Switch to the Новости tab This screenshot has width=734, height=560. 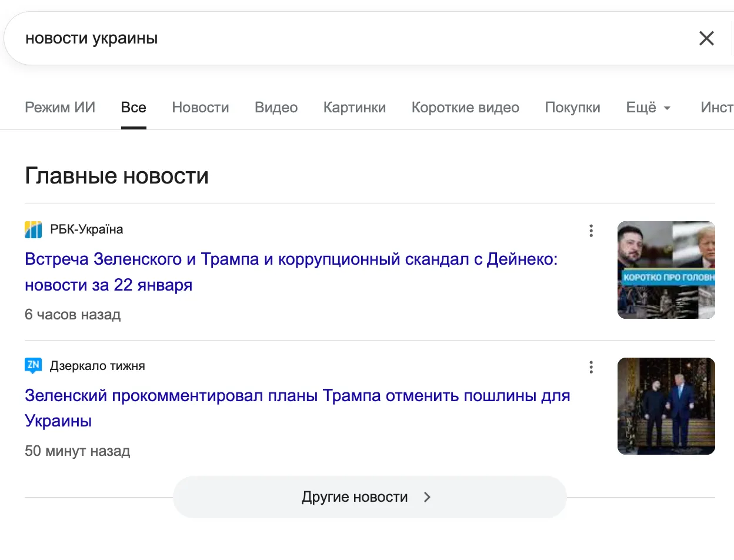coord(200,108)
